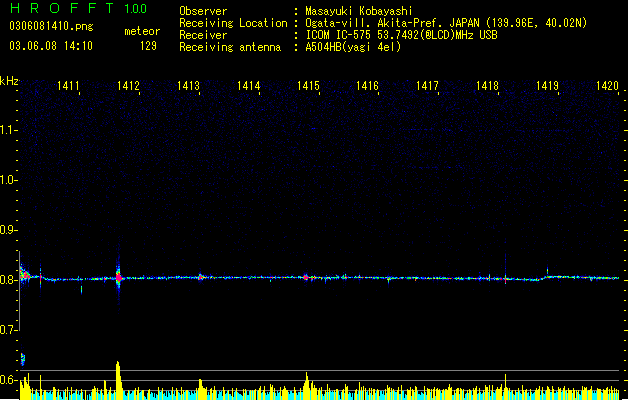The image size is (629, 400).
Task: Click the 0.9 kHz axis label
Action: (8, 230)
